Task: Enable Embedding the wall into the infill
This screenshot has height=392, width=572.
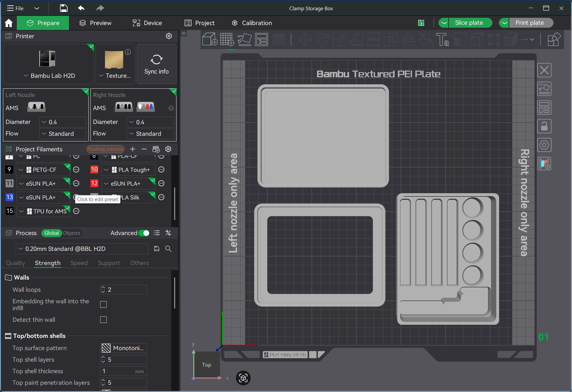Action: click(x=103, y=304)
